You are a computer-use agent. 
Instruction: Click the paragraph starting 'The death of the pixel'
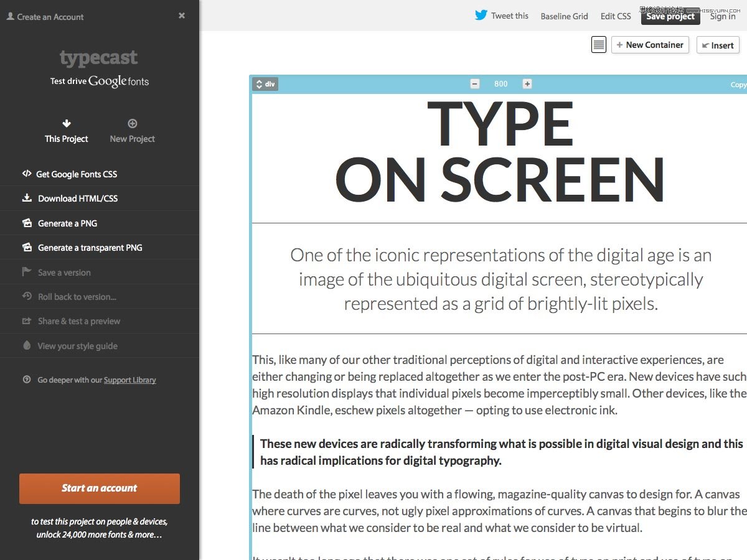499,511
